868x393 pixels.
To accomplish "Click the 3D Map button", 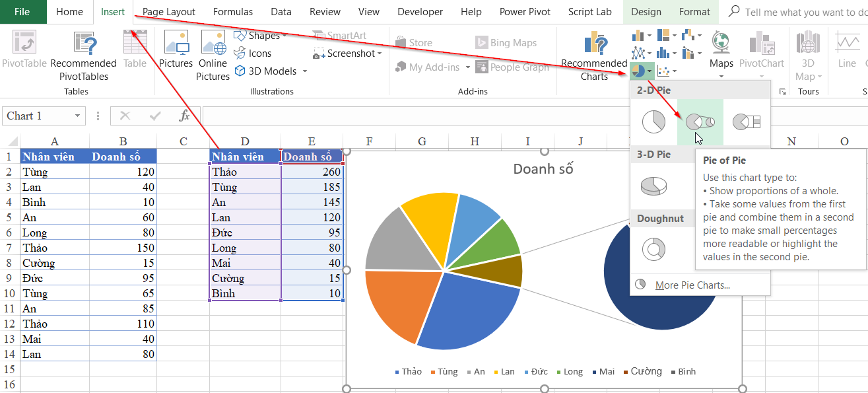I will (808, 57).
